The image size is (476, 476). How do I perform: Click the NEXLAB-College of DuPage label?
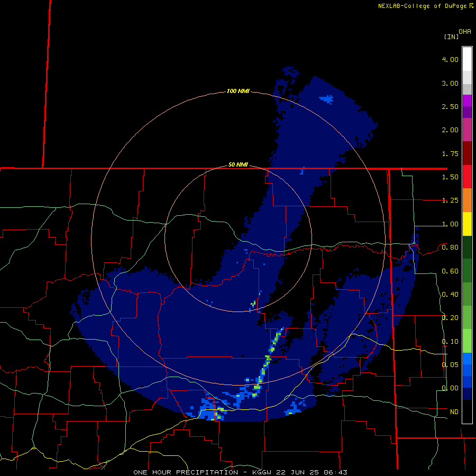click(422, 6)
